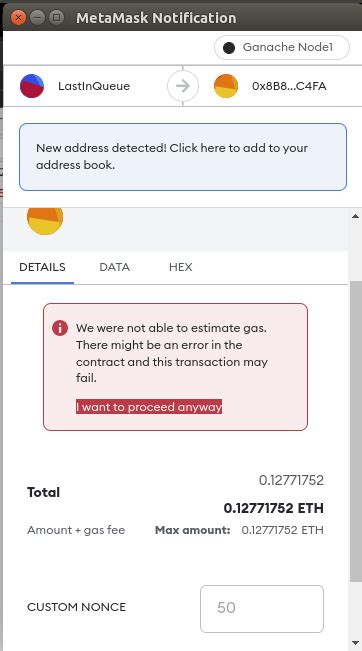Click the red info icon in the gas warning

coord(60,328)
